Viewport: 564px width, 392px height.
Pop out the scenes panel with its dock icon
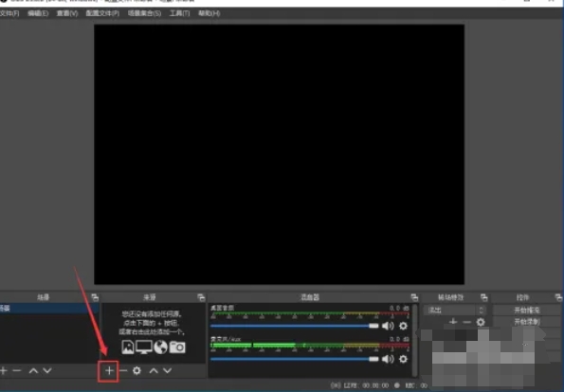pos(95,297)
